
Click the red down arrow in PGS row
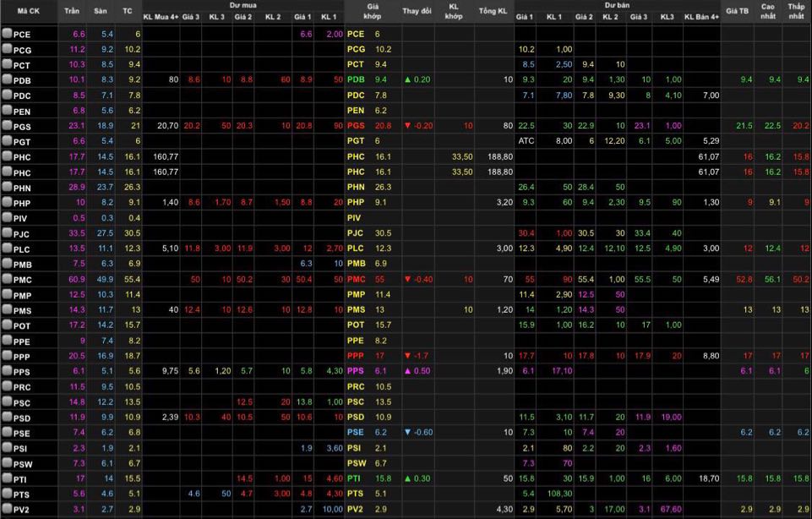(x=406, y=125)
